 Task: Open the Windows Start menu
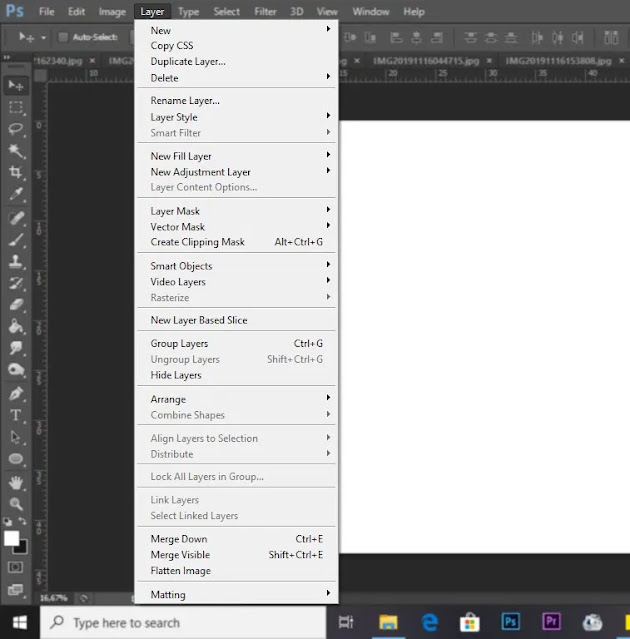(x=20, y=622)
